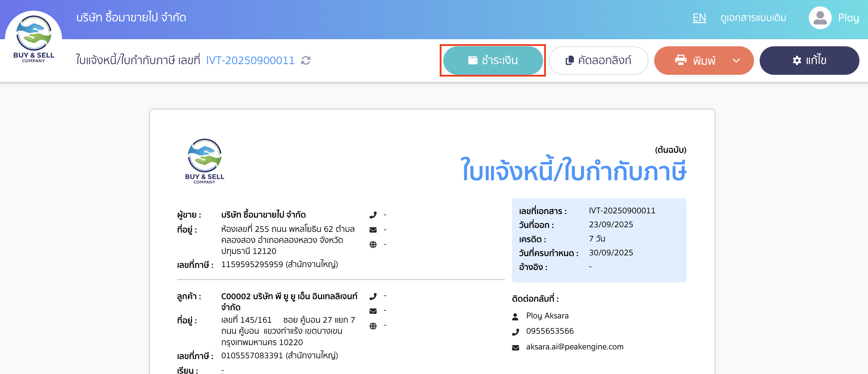Screen dimensions: 868x374
Task: Click the gear icon on แก้ไข button
Action: 797,60
